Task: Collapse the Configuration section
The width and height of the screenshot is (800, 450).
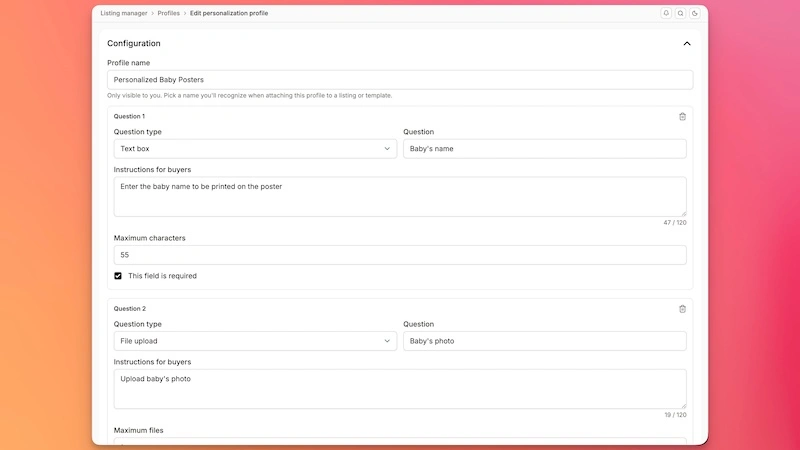Action: click(687, 43)
